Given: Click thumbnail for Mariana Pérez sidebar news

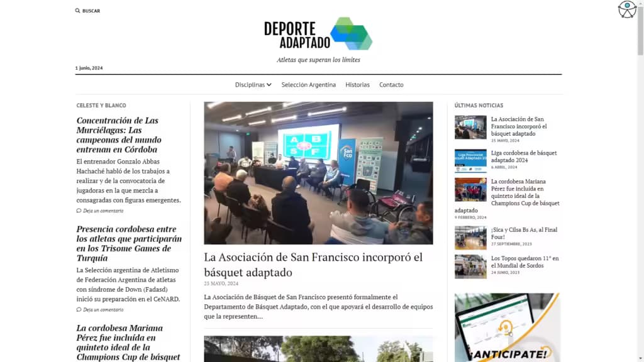Looking at the screenshot, I should point(470,190).
